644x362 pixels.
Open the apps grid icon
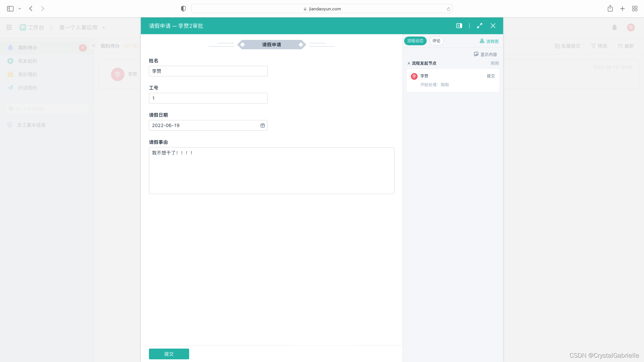9,27
